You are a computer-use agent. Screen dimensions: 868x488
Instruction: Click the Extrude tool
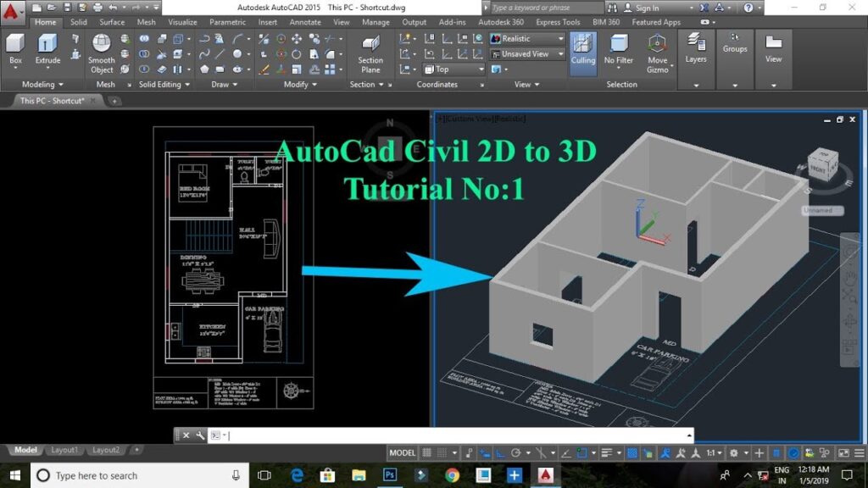[x=47, y=49]
